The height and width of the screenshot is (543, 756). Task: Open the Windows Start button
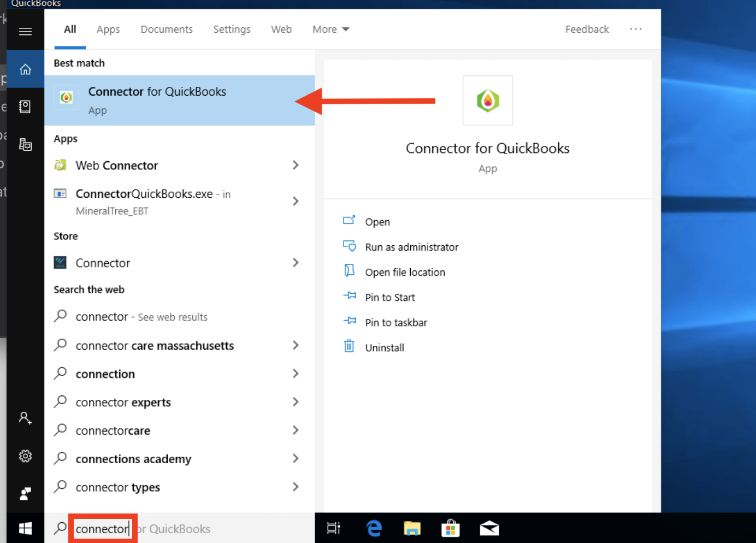click(x=25, y=528)
